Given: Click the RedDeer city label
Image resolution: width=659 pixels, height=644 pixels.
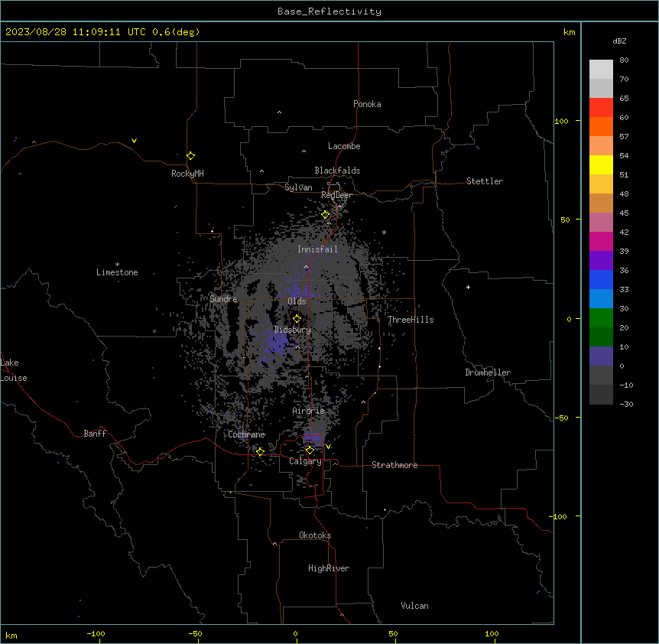Looking at the screenshot, I should [336, 195].
